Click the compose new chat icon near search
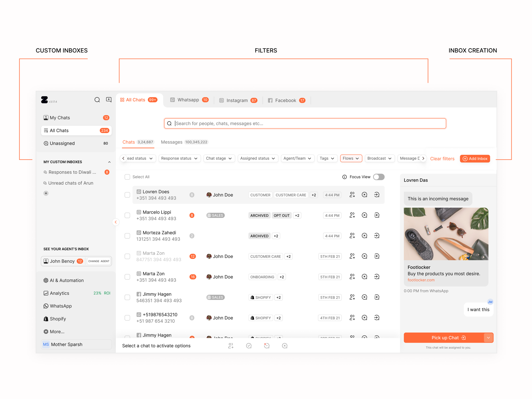 (x=109, y=99)
